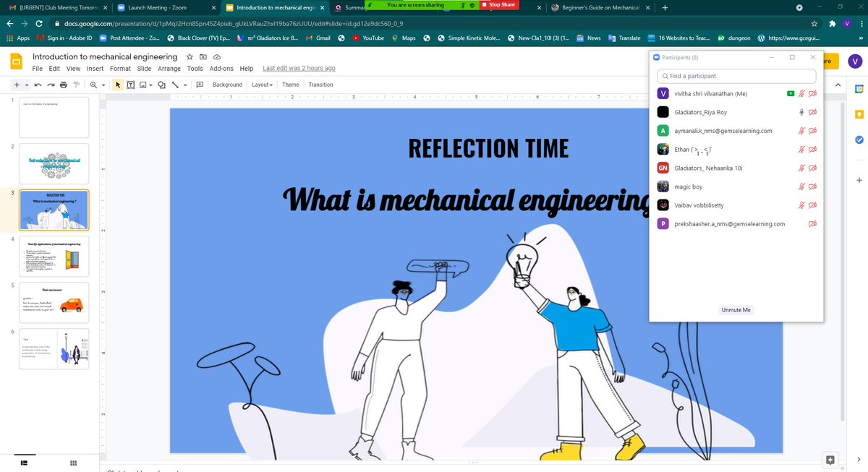Bookmark this page with star icon
The height and width of the screenshot is (472, 868).
pyautogui.click(x=815, y=23)
